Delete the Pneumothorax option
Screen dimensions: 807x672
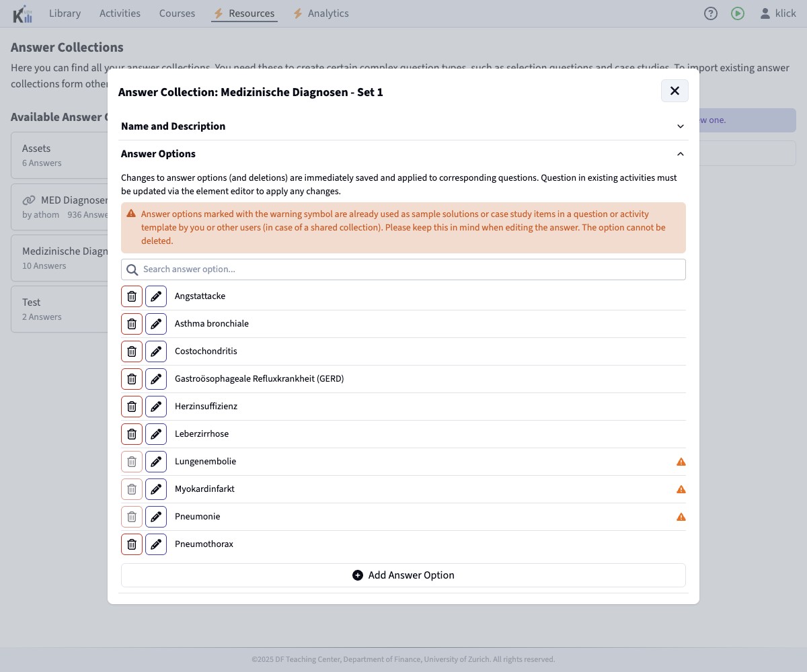click(x=132, y=544)
